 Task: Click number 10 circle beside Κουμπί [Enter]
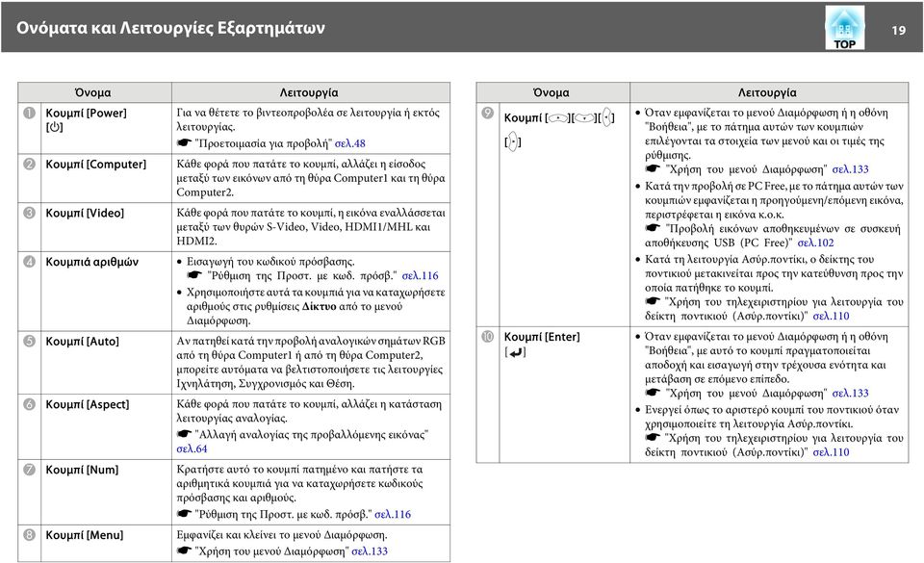coord(487,336)
